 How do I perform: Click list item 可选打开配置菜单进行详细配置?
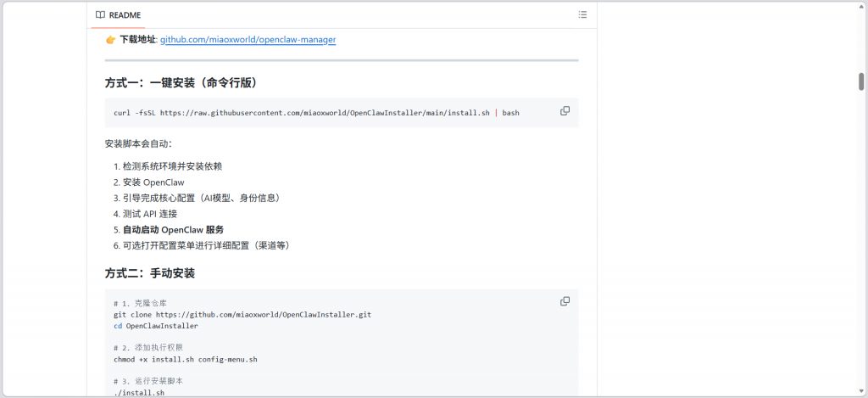(x=207, y=245)
